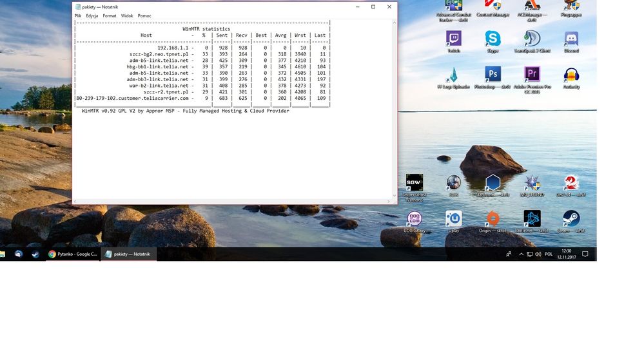644x362 pixels.
Task: Open the Twitch desktop shortcut
Action: (x=454, y=40)
